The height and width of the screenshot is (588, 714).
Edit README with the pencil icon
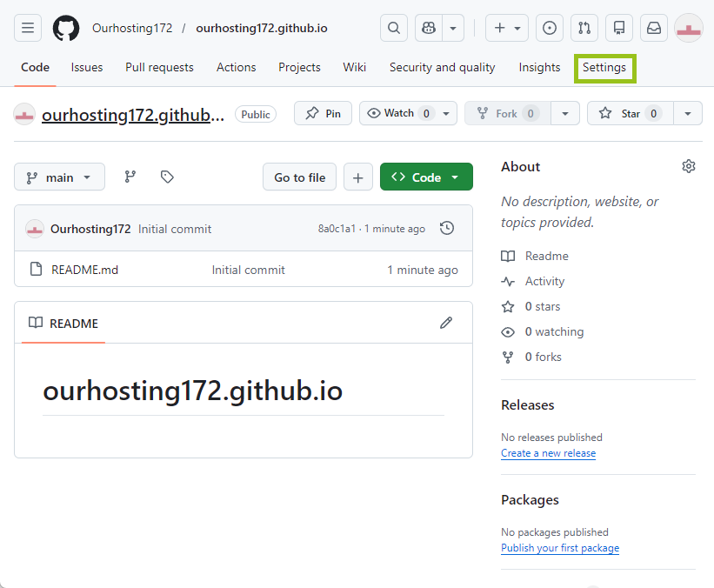446,323
